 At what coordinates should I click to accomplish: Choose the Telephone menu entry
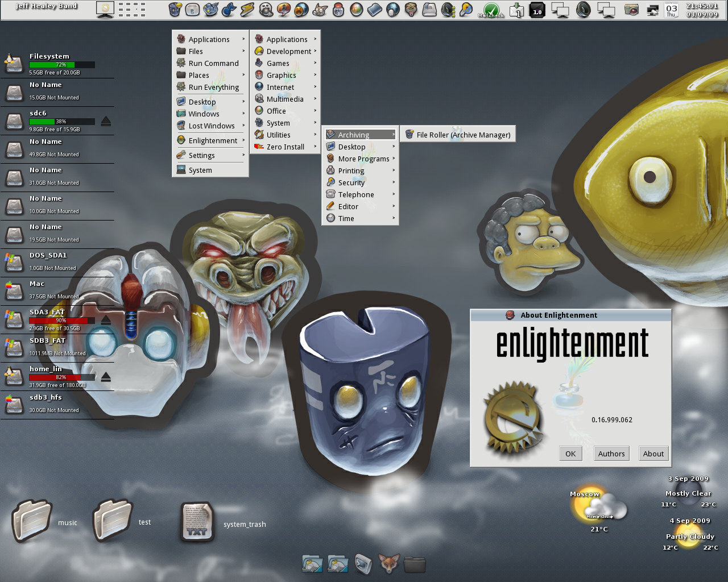click(x=360, y=194)
